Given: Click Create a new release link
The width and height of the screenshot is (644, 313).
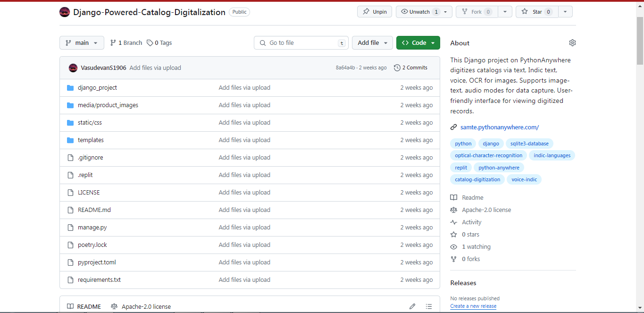Looking at the screenshot, I should [x=473, y=306].
